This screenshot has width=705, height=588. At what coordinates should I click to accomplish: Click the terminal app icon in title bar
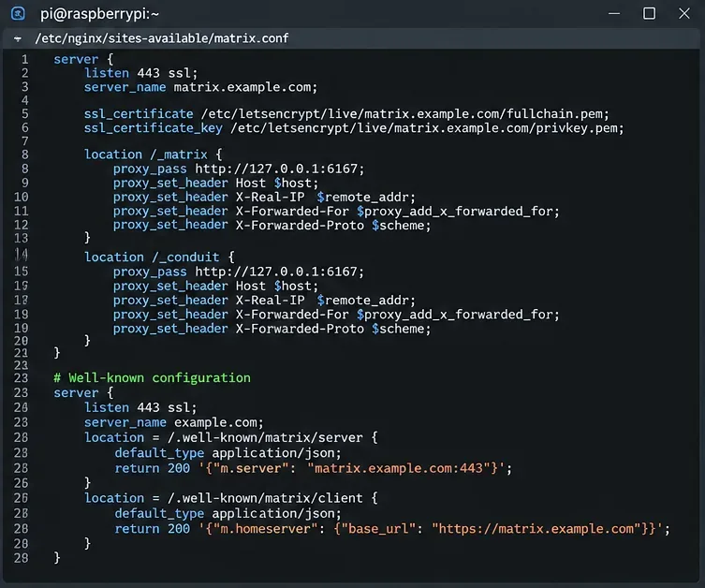[18, 14]
